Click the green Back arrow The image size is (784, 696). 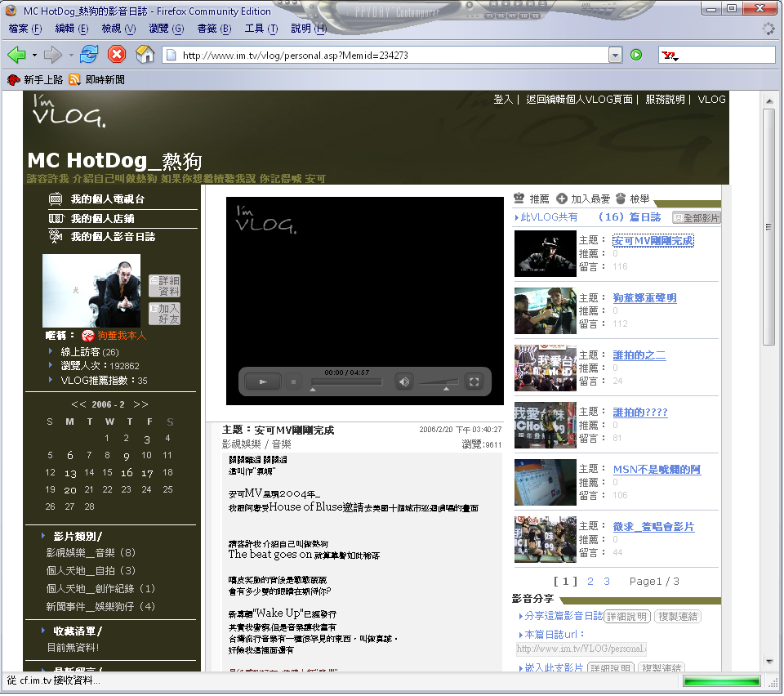[17, 55]
